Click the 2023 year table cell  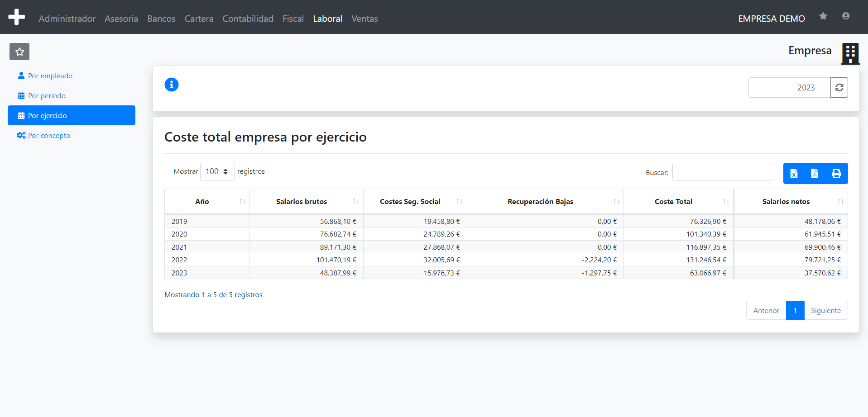[207, 273]
